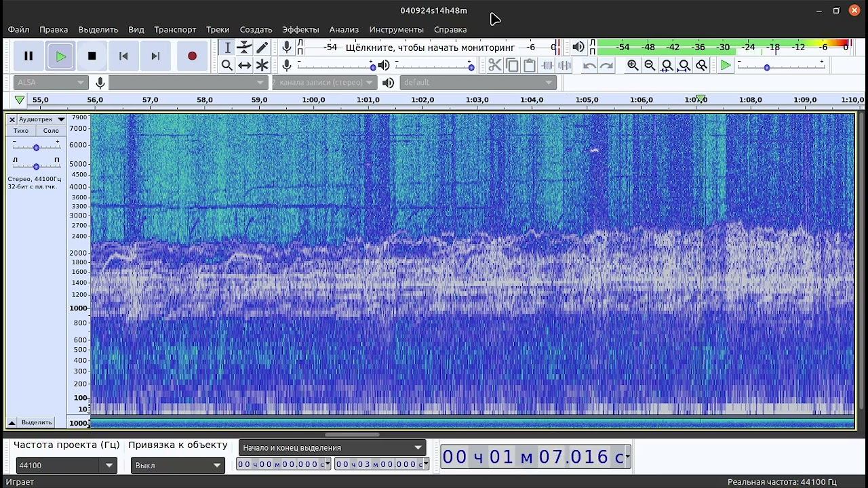
Task: Choose the Multi-tool asterisk icon
Action: point(262,65)
